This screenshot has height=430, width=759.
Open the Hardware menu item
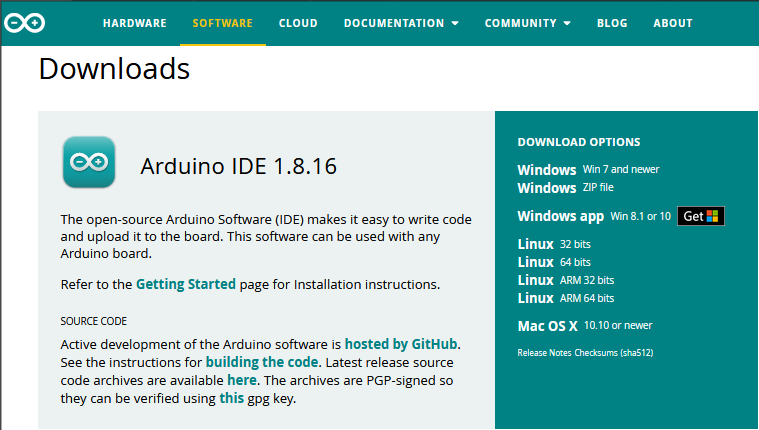(135, 23)
